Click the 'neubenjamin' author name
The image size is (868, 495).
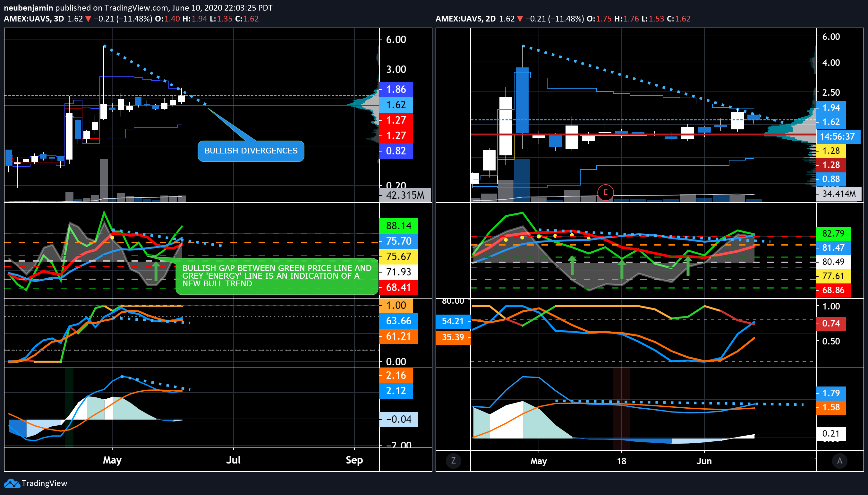[29, 7]
